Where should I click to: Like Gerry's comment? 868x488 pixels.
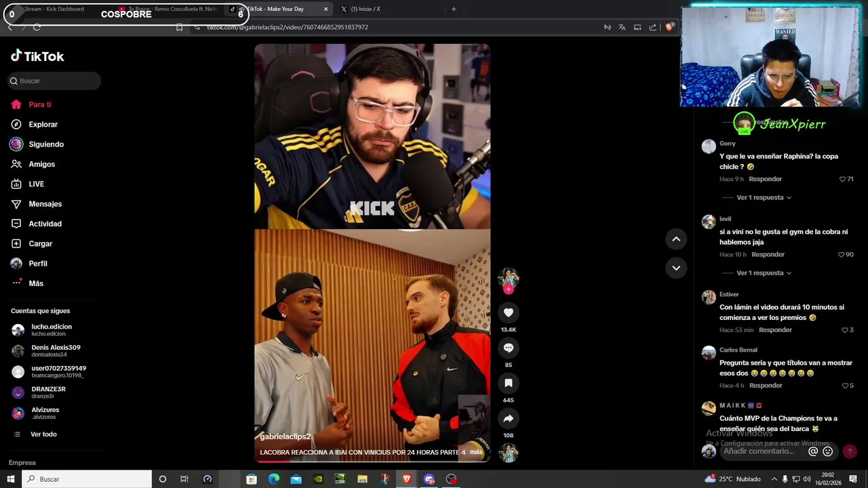click(x=843, y=179)
